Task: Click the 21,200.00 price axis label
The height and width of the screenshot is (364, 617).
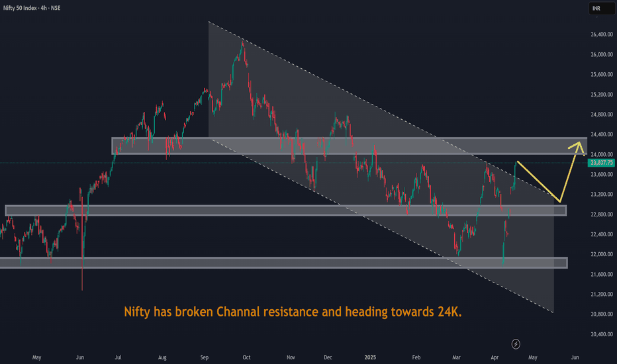Action: pos(602,295)
